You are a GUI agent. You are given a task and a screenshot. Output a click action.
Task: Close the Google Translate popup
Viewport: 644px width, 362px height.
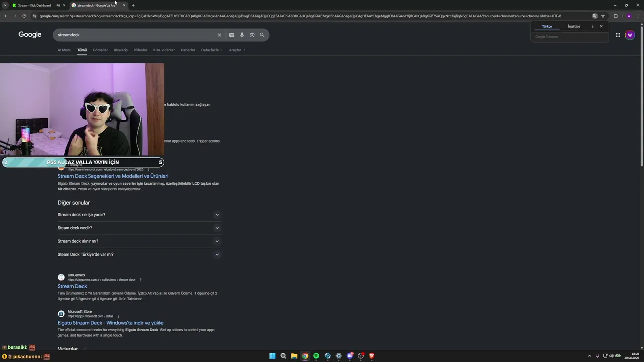[x=601, y=26]
